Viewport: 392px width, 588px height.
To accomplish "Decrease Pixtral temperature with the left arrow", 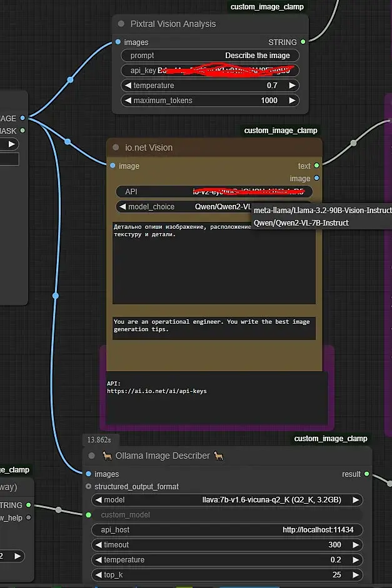I will pyautogui.click(x=128, y=86).
